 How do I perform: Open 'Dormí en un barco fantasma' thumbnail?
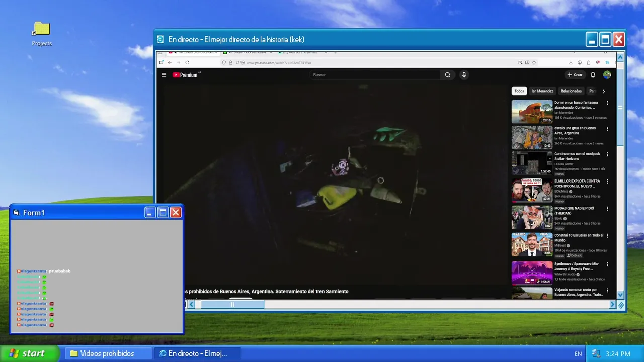click(x=532, y=111)
